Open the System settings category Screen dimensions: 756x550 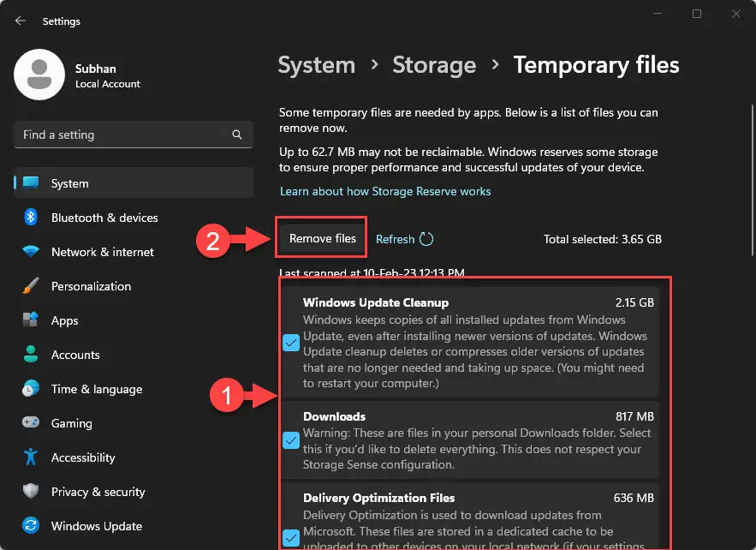(x=134, y=182)
